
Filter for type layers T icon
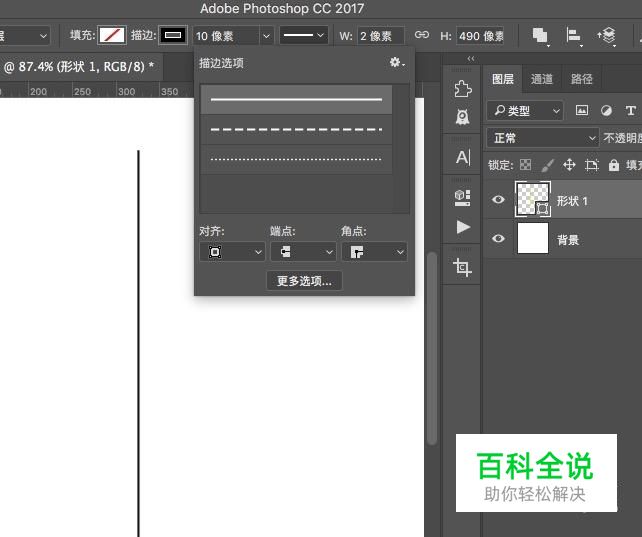pos(631,111)
